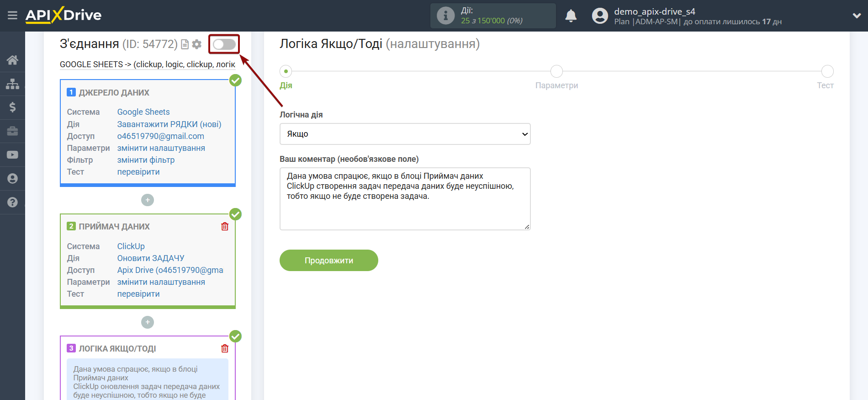Click the connection notes document icon
The width and height of the screenshot is (868, 400).
pos(185,44)
